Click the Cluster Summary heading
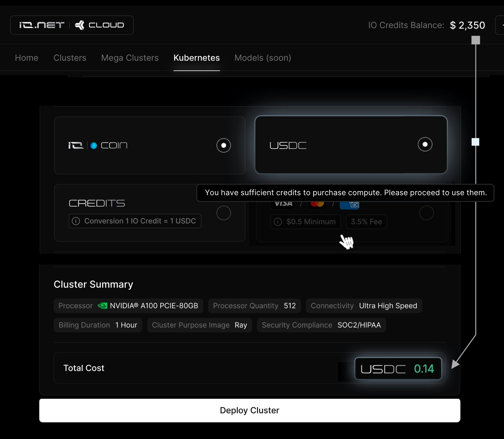The height and width of the screenshot is (439, 504). pos(93,284)
